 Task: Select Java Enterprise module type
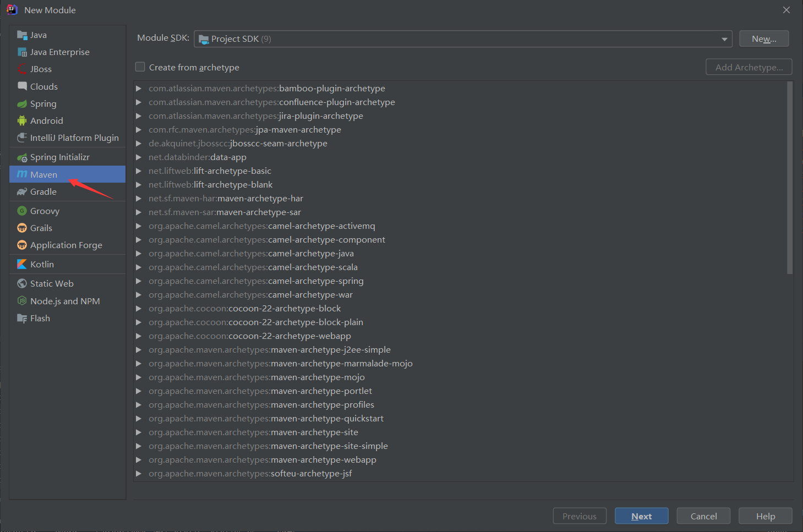coord(59,52)
